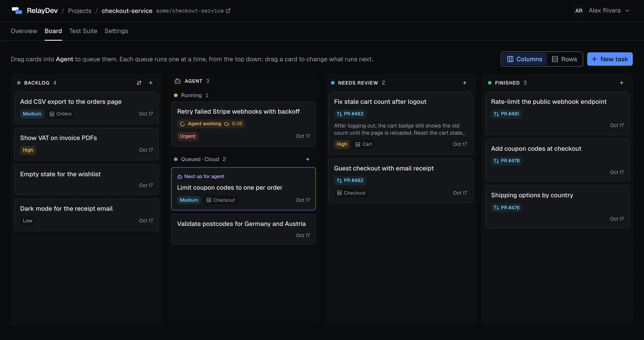Click the checkout-service breadcrumb title

click(x=127, y=11)
